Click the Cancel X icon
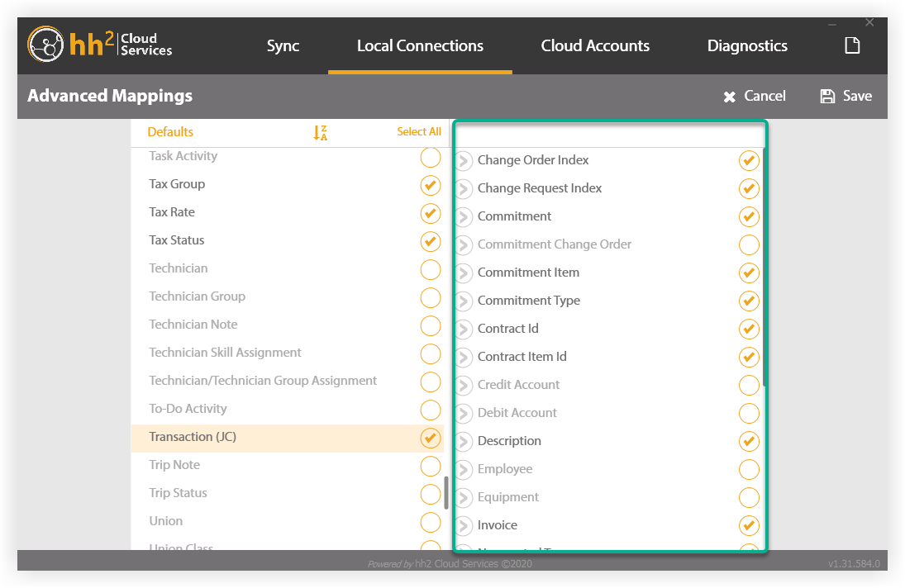This screenshot has height=588, width=905. click(x=729, y=97)
